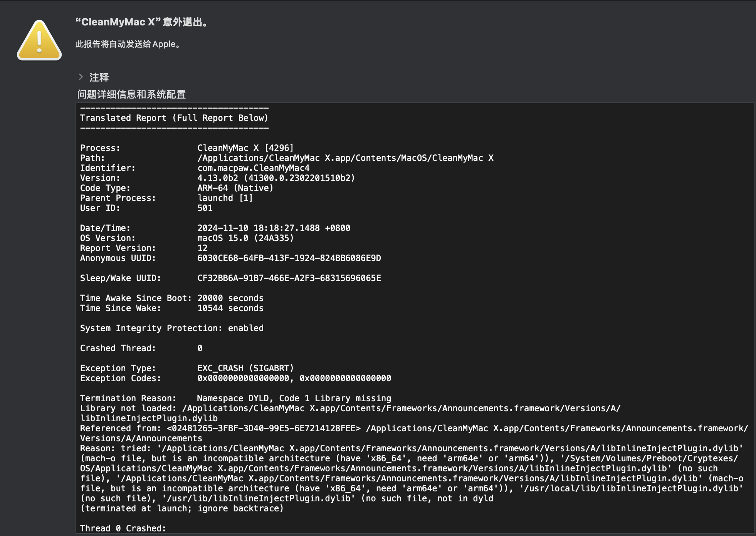Screen dimensions: 756x536
Task: Click the 此报告将自动发送给 Apple message
Action: (128, 44)
